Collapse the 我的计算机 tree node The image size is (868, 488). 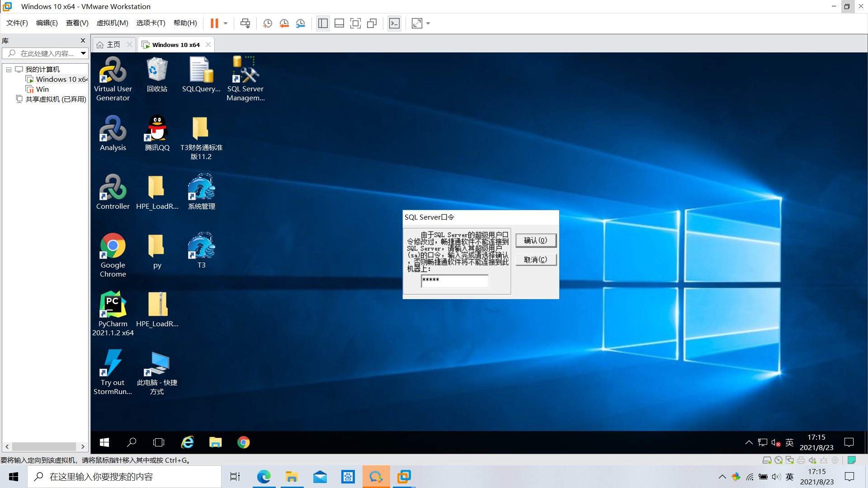[x=9, y=70]
